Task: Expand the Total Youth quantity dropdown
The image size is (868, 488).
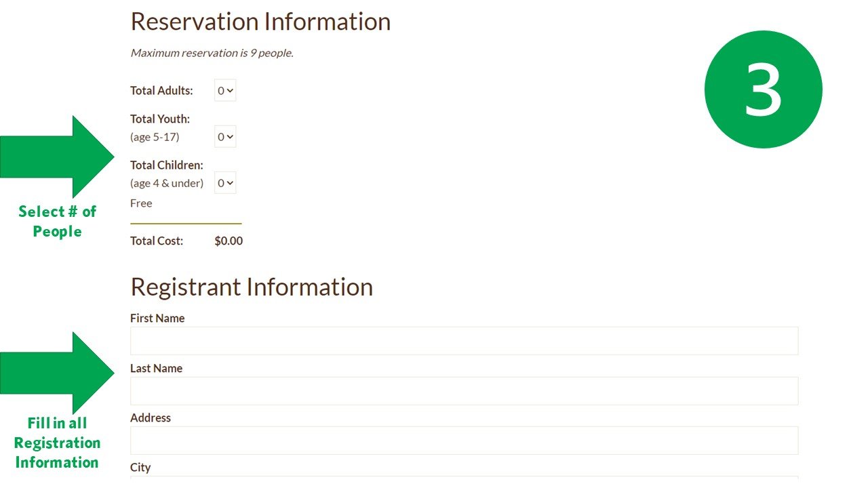Action: 225,137
